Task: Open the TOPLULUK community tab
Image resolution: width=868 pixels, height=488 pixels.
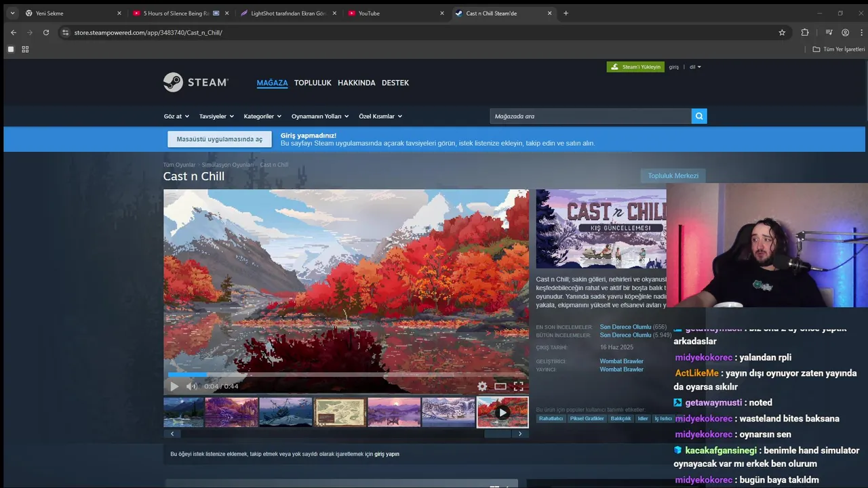Action: pos(313,83)
